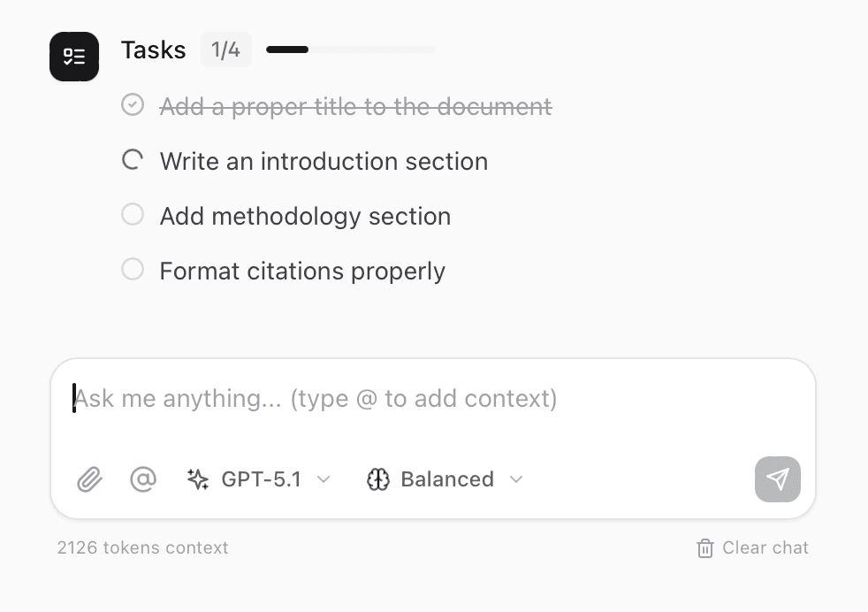Screen dimensions: 868x612
Task: Select the @ mention context icon
Action: 143,479
